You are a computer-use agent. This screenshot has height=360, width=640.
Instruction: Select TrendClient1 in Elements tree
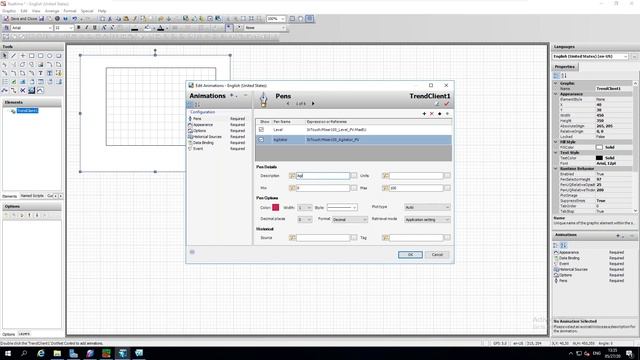(x=27, y=111)
